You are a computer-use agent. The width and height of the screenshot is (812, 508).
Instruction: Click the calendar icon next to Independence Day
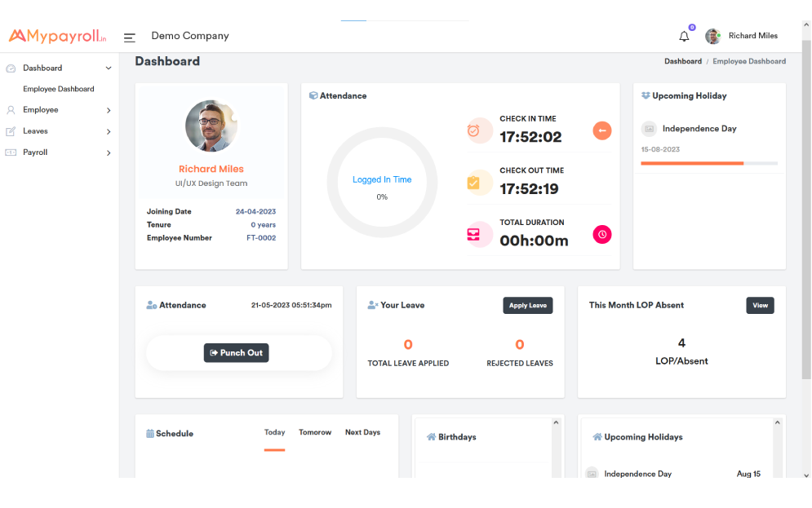[649, 128]
